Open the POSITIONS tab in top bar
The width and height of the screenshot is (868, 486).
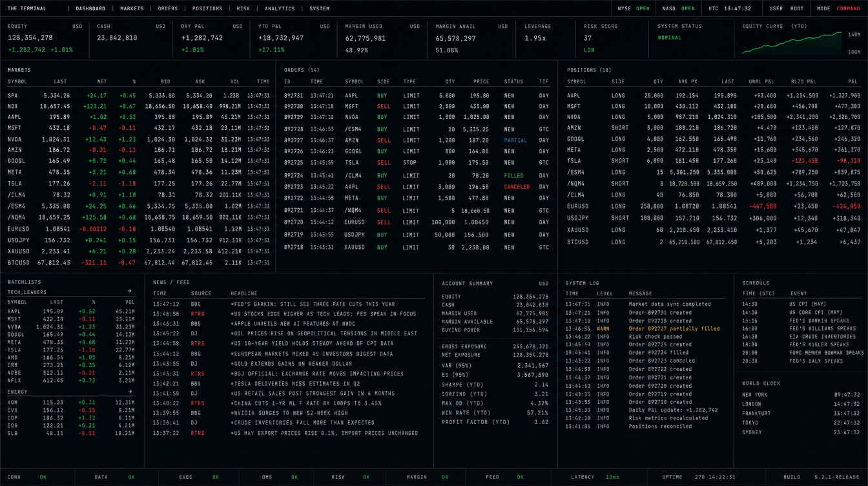coord(207,8)
